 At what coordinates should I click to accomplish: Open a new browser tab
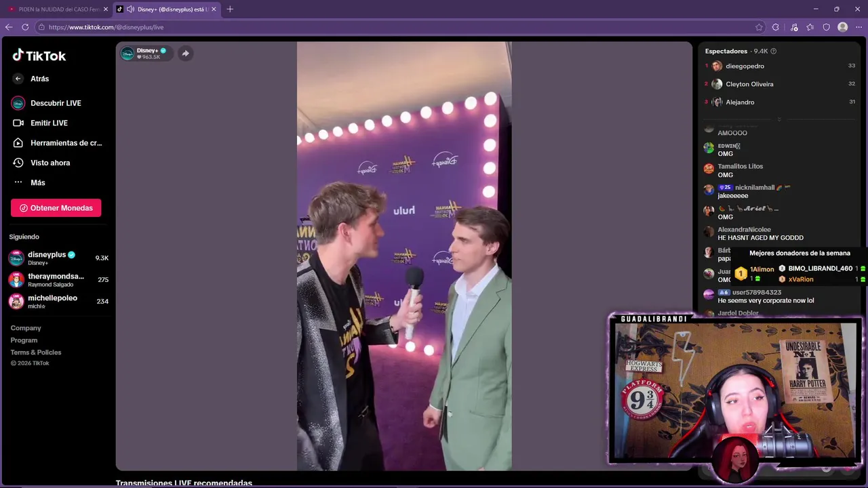click(230, 9)
